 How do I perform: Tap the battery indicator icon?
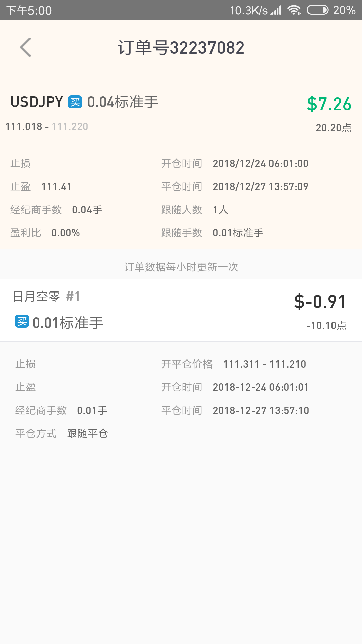pos(318,10)
